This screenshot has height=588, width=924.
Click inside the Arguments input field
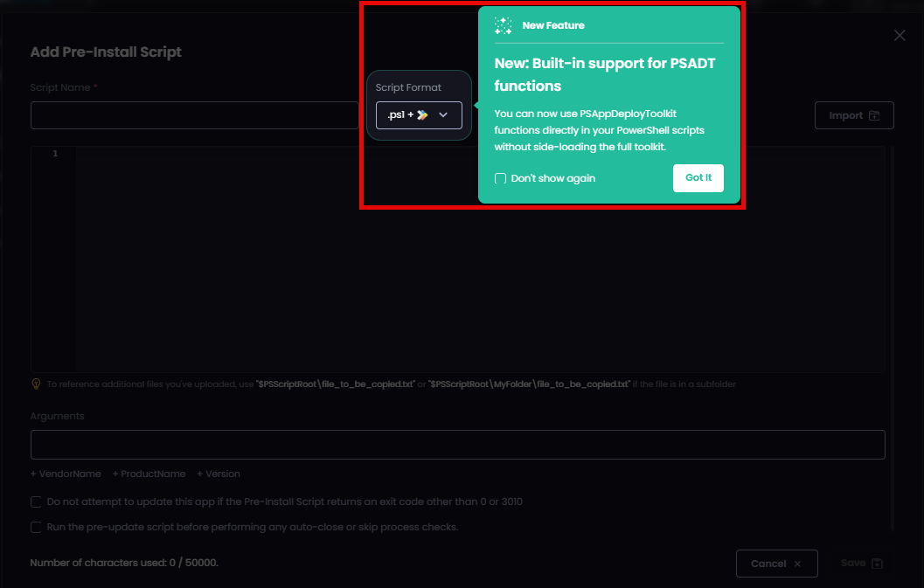point(457,445)
